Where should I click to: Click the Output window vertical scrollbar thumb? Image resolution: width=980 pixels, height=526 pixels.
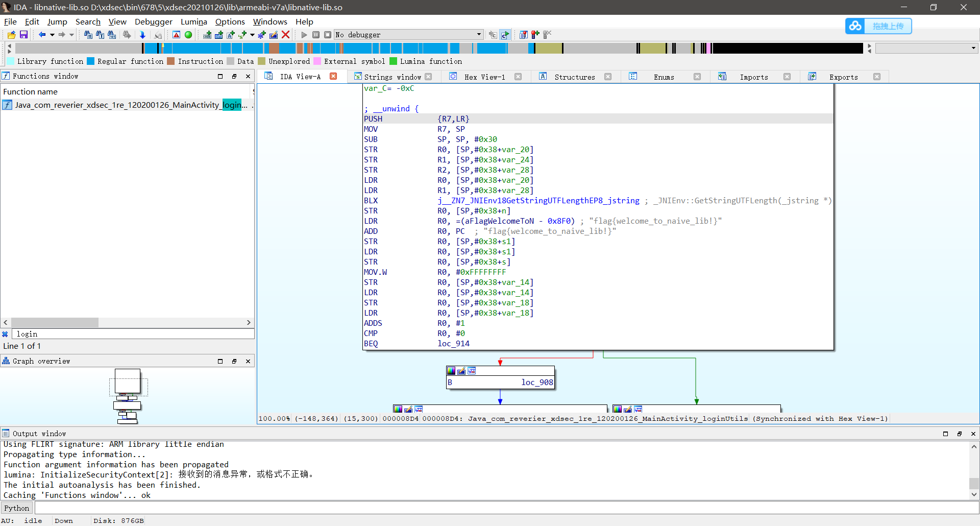point(974,483)
